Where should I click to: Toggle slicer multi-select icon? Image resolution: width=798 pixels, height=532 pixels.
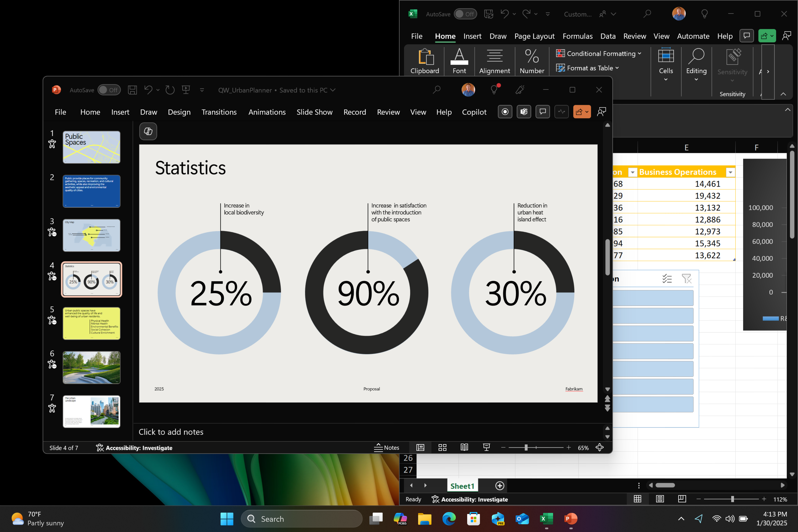tap(667, 279)
